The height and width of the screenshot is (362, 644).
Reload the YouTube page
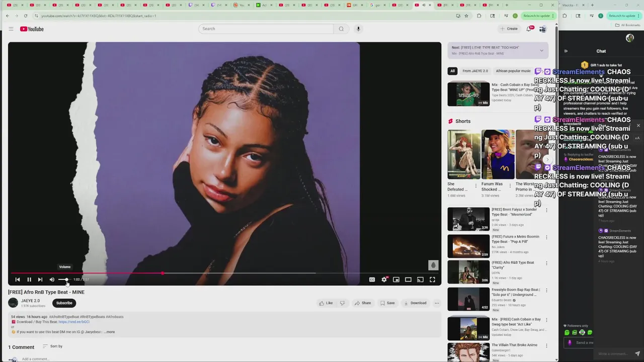tap(26, 16)
